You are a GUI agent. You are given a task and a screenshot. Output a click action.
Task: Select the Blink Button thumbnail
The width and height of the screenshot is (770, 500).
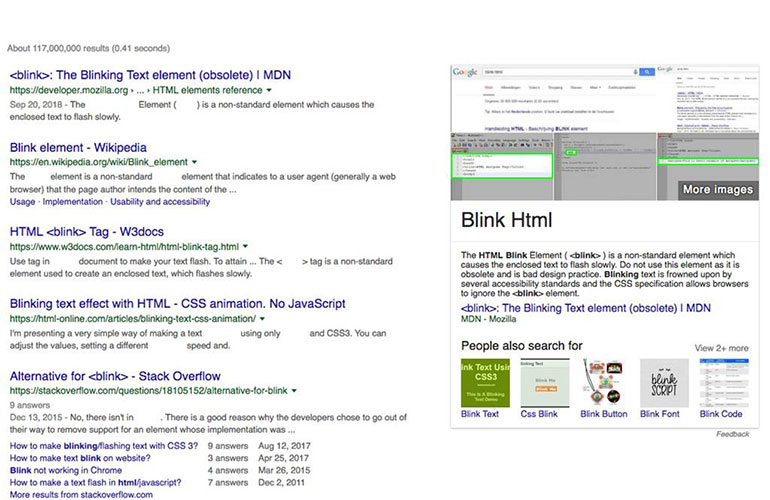coord(605,383)
